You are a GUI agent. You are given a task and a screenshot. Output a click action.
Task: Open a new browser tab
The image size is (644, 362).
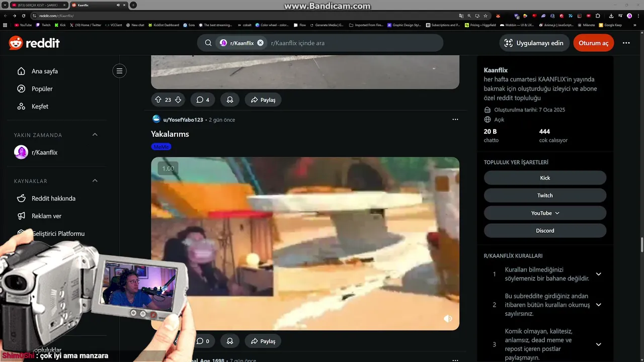point(133,5)
